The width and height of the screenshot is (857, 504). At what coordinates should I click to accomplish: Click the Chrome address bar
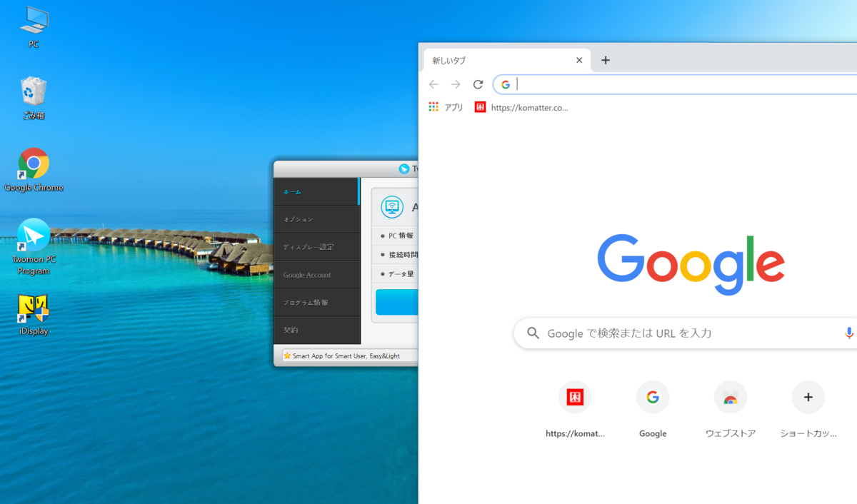point(675,84)
